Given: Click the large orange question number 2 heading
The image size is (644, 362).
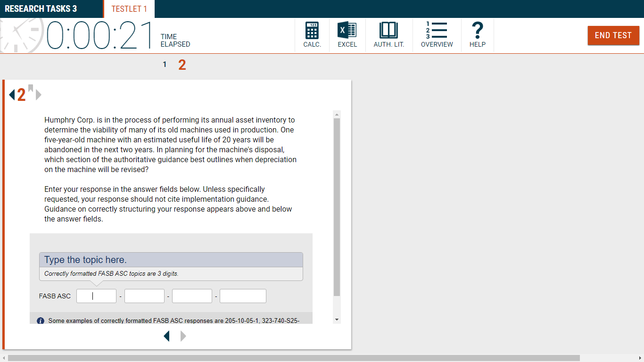Looking at the screenshot, I should 21,95.
